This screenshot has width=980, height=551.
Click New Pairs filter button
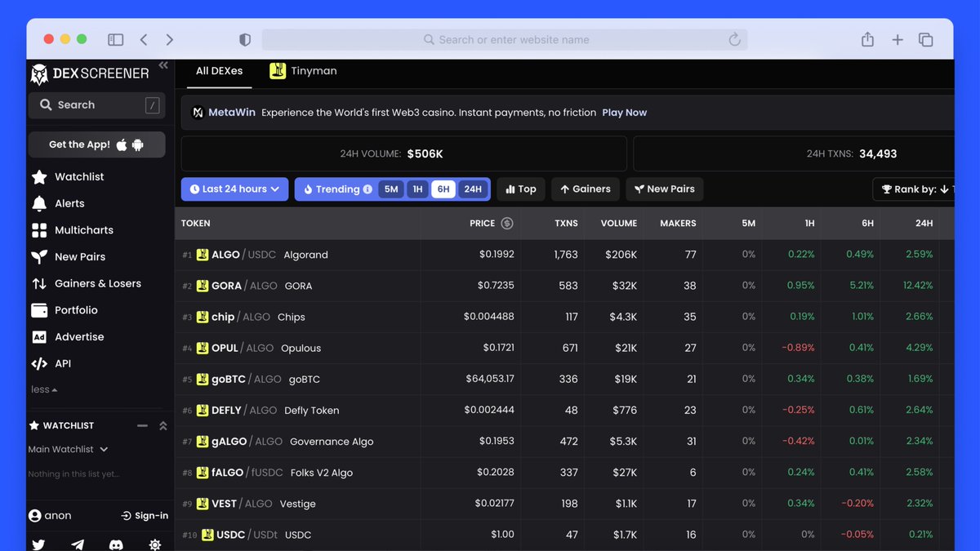point(665,189)
